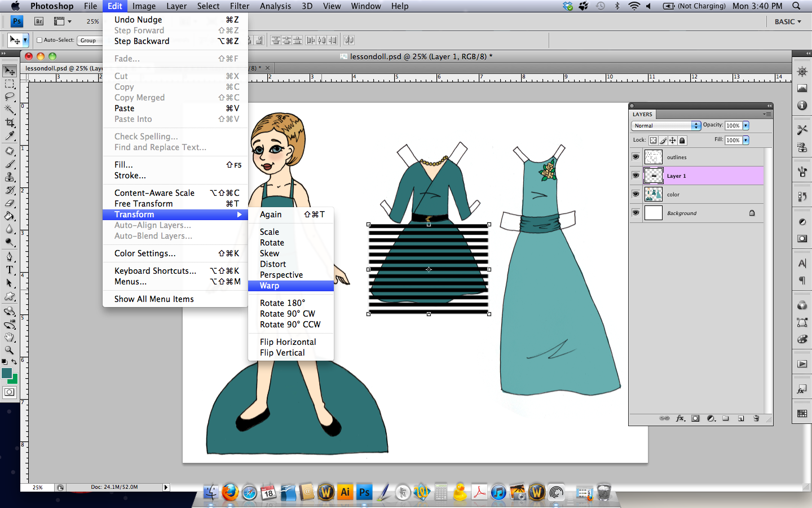The image size is (812, 508).
Task: Hide the color layer
Action: 636,194
